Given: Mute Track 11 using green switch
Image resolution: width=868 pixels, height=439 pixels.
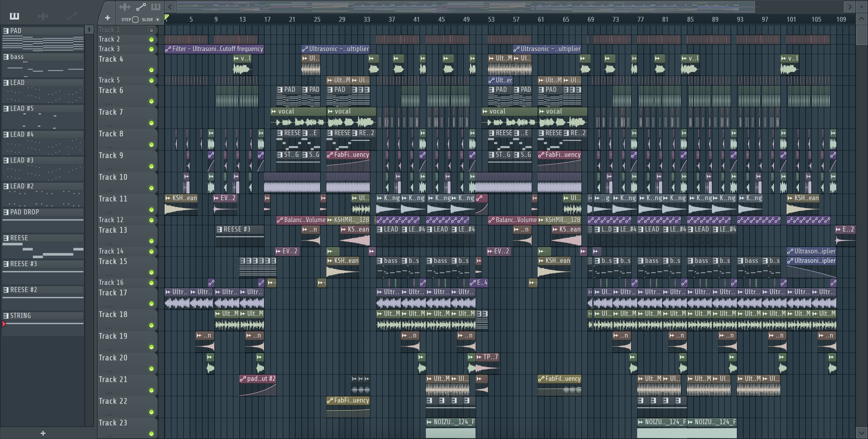Looking at the screenshot, I should click(152, 210).
